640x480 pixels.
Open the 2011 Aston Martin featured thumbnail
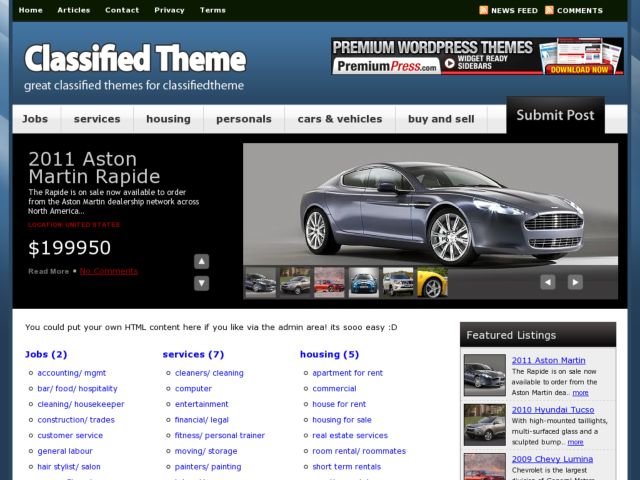484,375
